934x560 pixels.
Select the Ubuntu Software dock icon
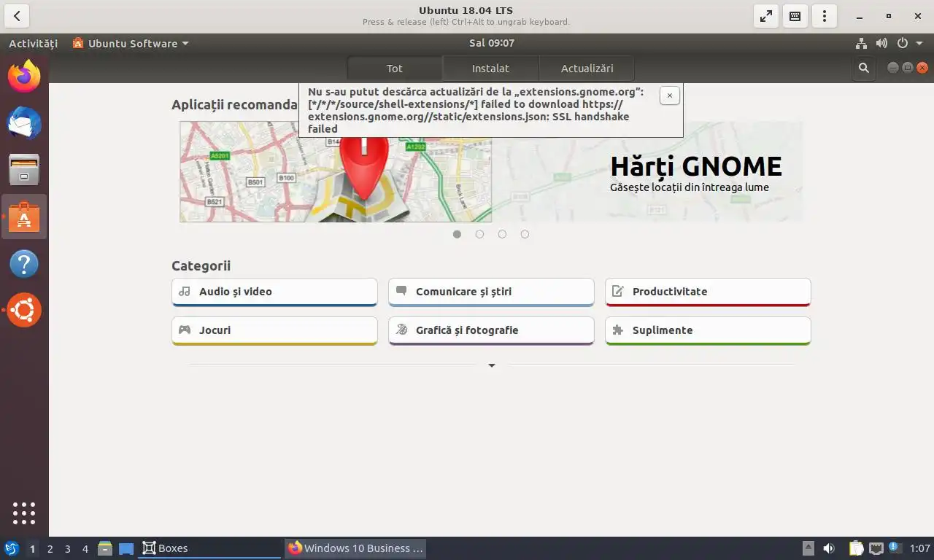[24, 217]
